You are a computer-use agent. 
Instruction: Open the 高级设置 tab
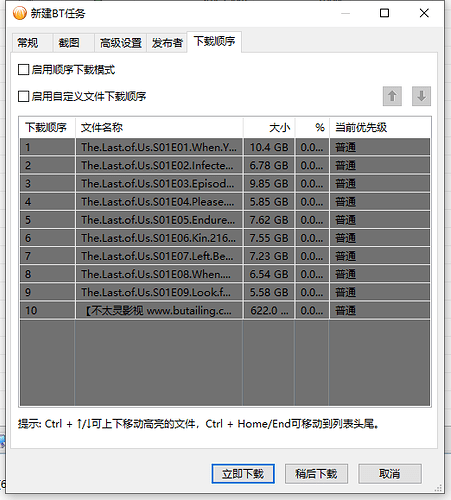click(121, 43)
